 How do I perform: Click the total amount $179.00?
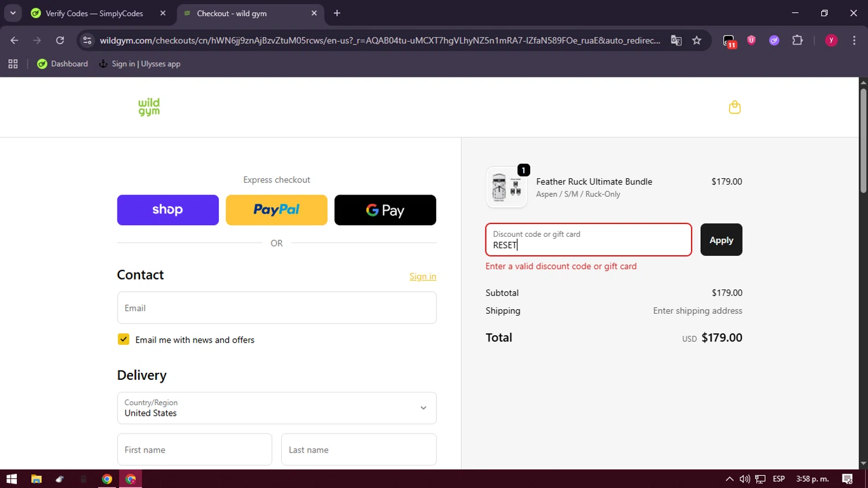[x=722, y=337]
